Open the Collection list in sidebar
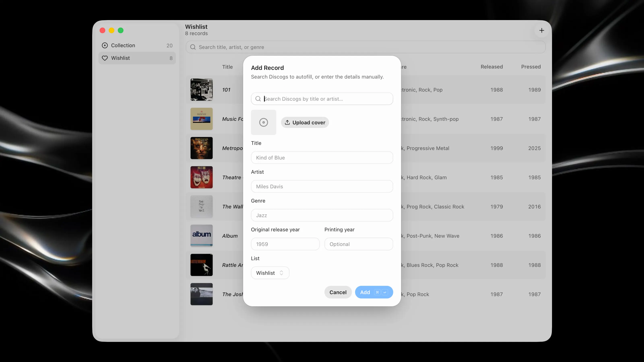 click(137, 45)
